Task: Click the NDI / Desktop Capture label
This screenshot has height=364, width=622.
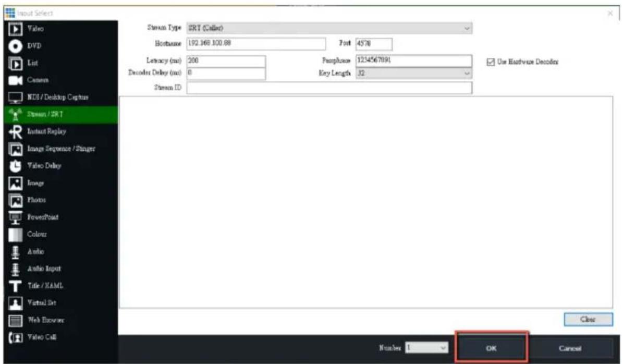Action: click(x=58, y=97)
